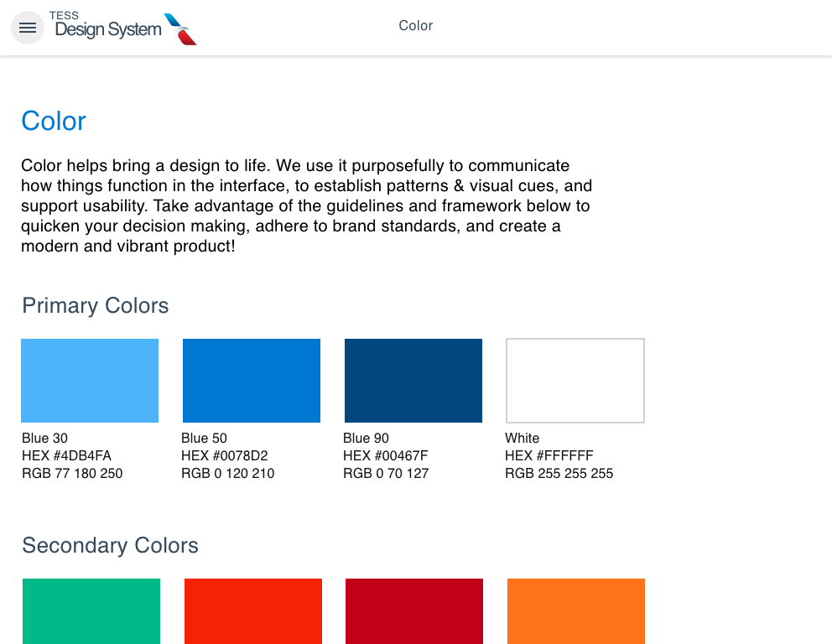The width and height of the screenshot is (832, 644).
Task: Select the Blue 50 color swatch
Action: tap(252, 380)
